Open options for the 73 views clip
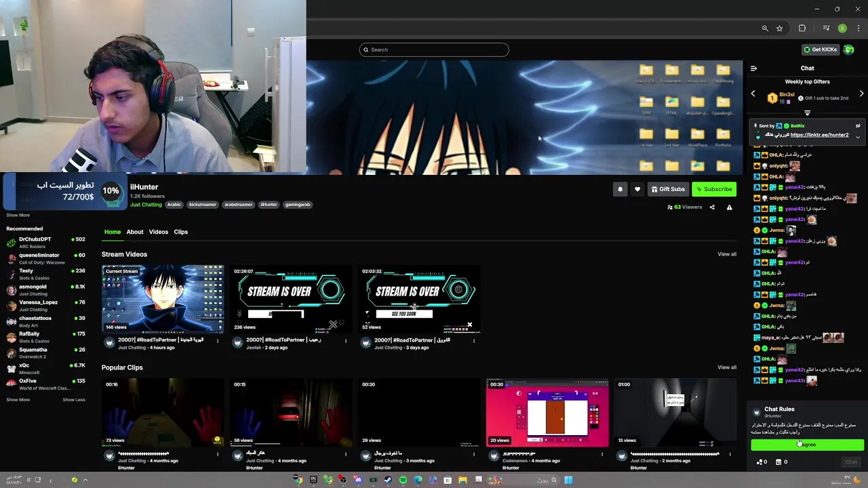This screenshot has width=868, height=488. 218,454
